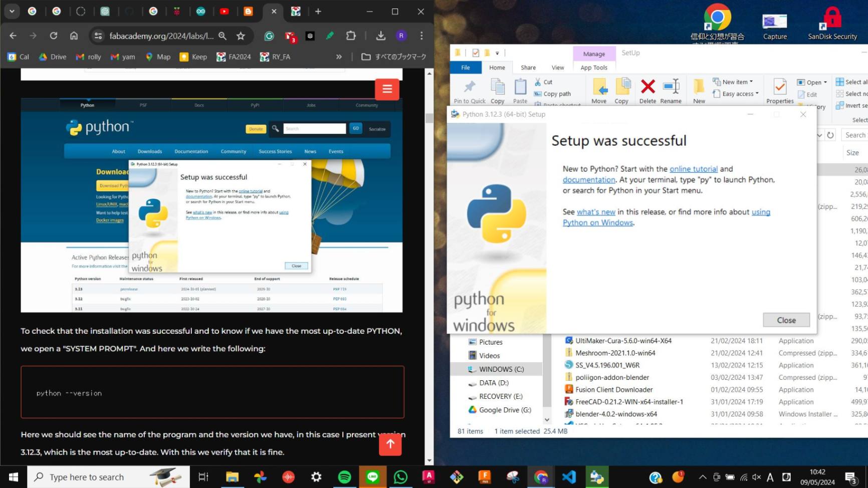
Task: Bookmark this page with the star icon
Action: pos(241,36)
